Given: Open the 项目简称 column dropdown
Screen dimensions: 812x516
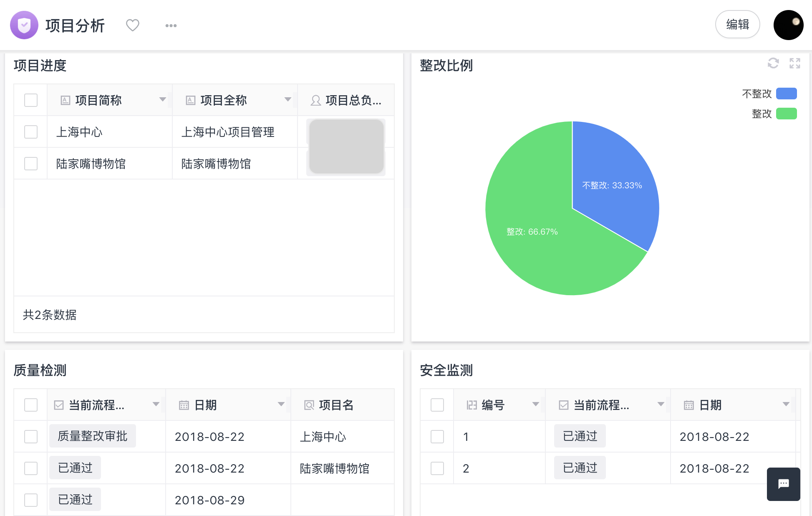Looking at the screenshot, I should coord(163,99).
